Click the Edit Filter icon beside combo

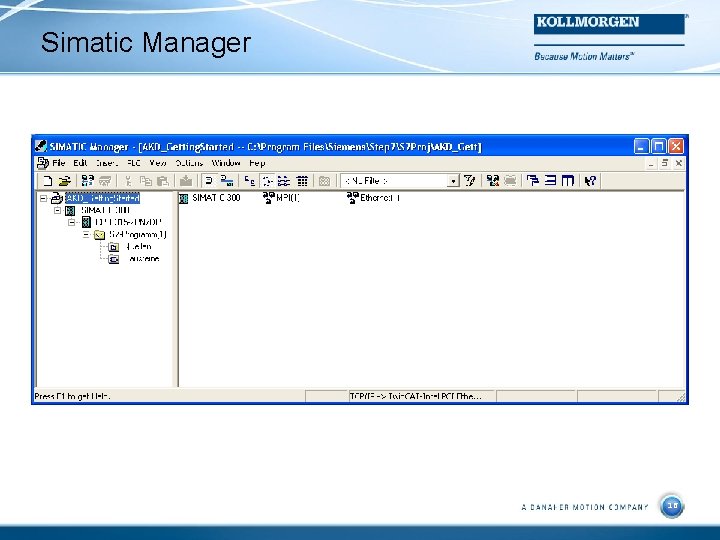[469, 180]
